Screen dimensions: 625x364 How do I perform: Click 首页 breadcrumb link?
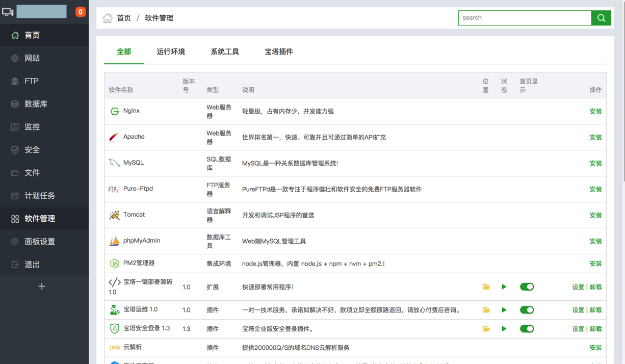click(124, 18)
